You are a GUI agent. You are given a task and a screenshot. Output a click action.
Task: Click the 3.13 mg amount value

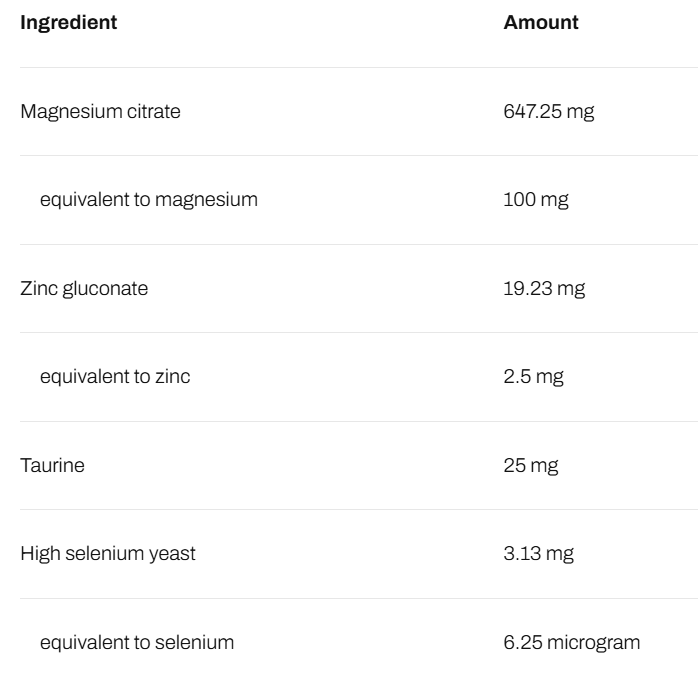point(539,554)
